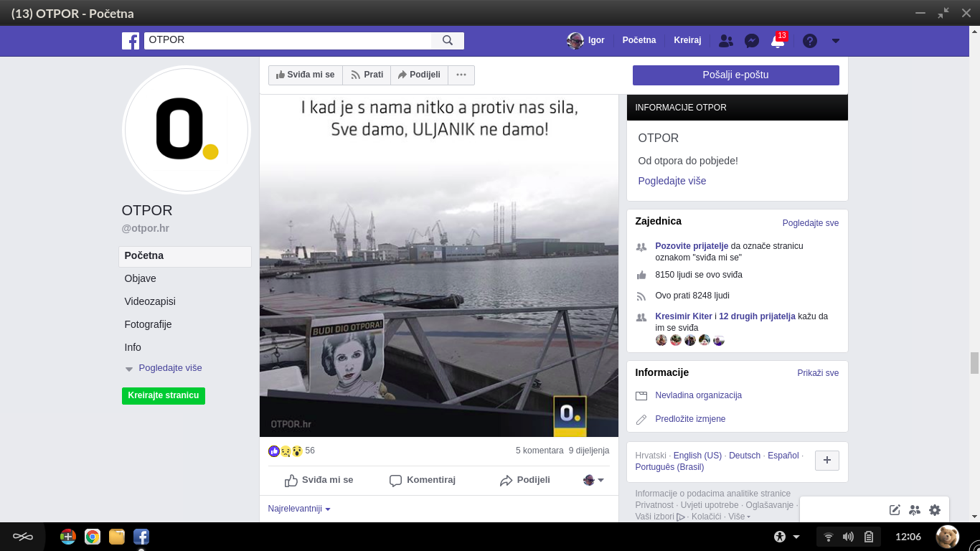980x551 pixels.
Task: Open chat settings via the gear icon
Action: point(934,509)
